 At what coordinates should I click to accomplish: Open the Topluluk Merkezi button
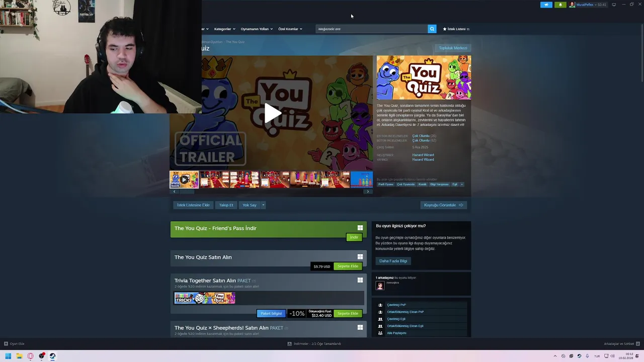click(453, 48)
